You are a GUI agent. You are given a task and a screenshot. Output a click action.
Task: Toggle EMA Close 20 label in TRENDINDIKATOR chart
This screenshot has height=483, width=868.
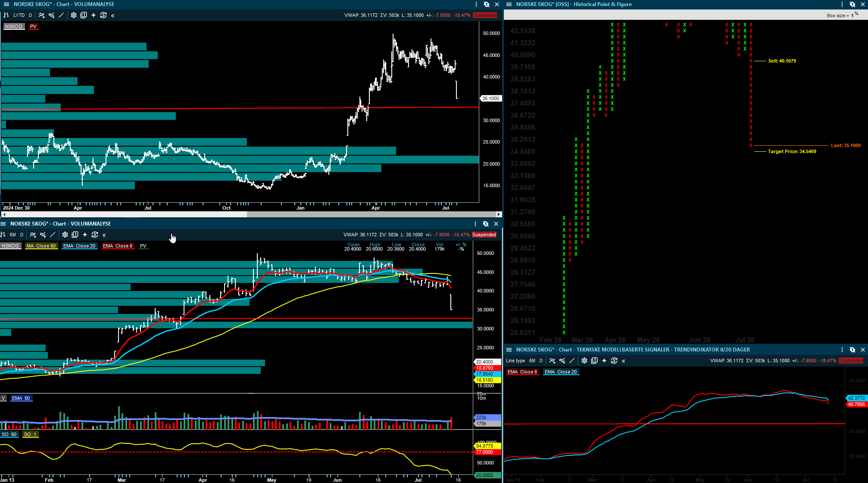coord(561,372)
